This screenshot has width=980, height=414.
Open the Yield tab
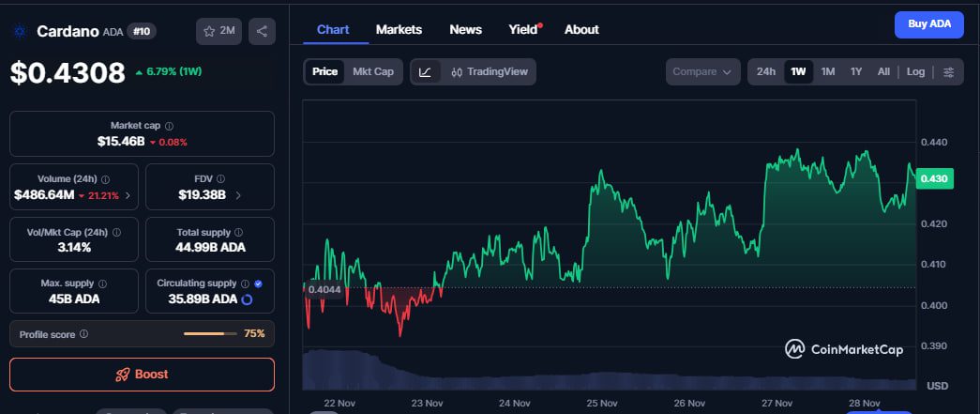(523, 29)
